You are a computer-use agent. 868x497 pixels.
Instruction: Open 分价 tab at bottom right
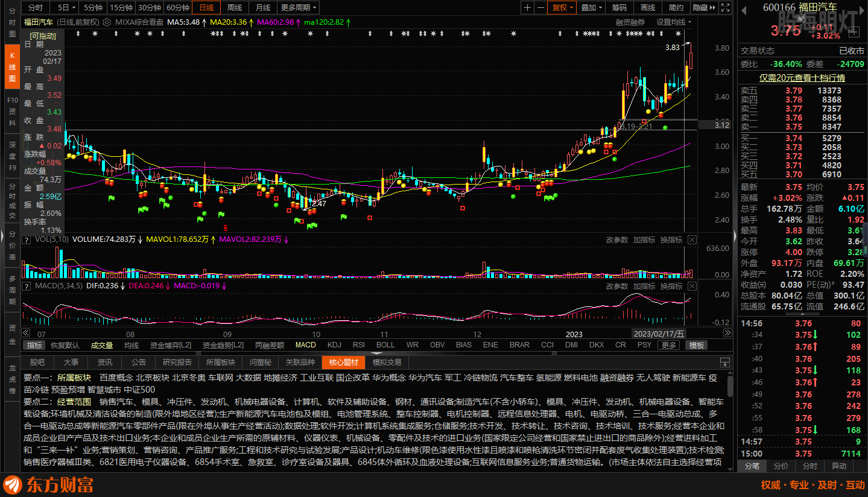click(x=781, y=466)
